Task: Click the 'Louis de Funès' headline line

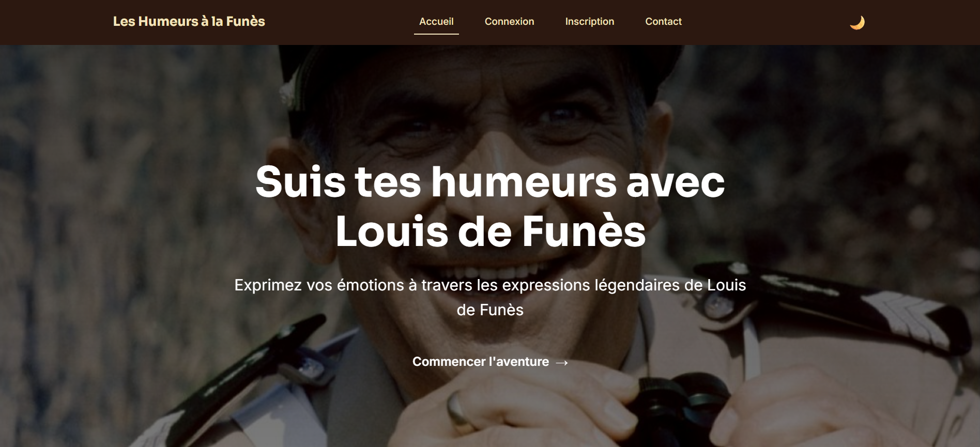Action: click(x=490, y=231)
